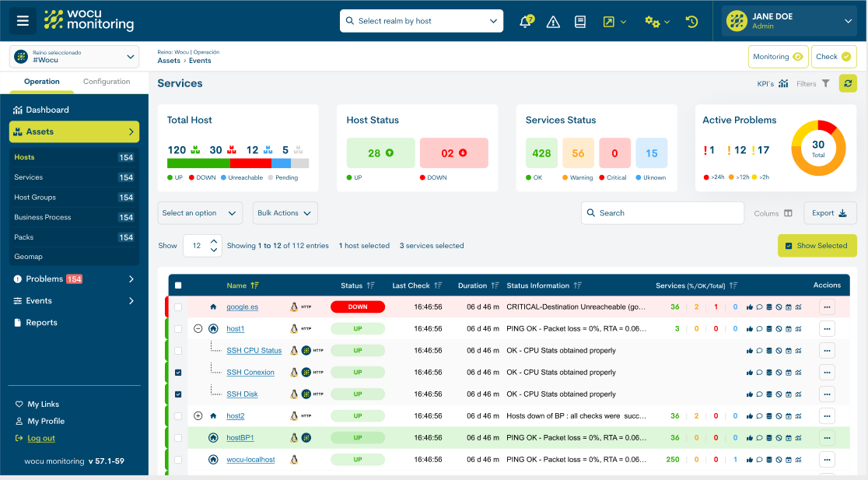Screen dimensions: 868x480
Task: Expand the Bulk Actions dropdown
Action: coord(285,213)
